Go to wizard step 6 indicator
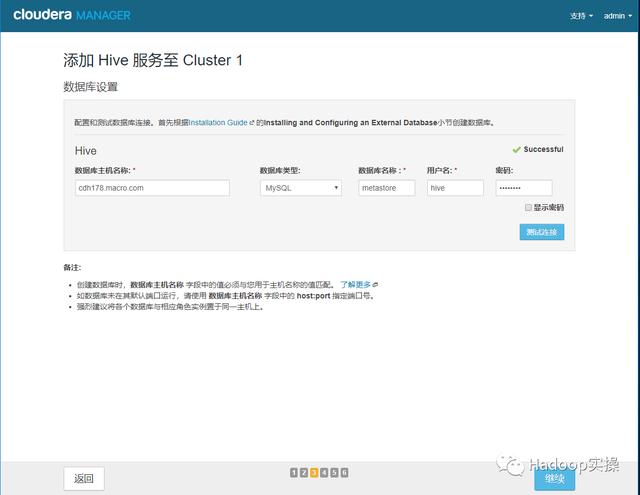The width and height of the screenshot is (640, 495). point(344,473)
